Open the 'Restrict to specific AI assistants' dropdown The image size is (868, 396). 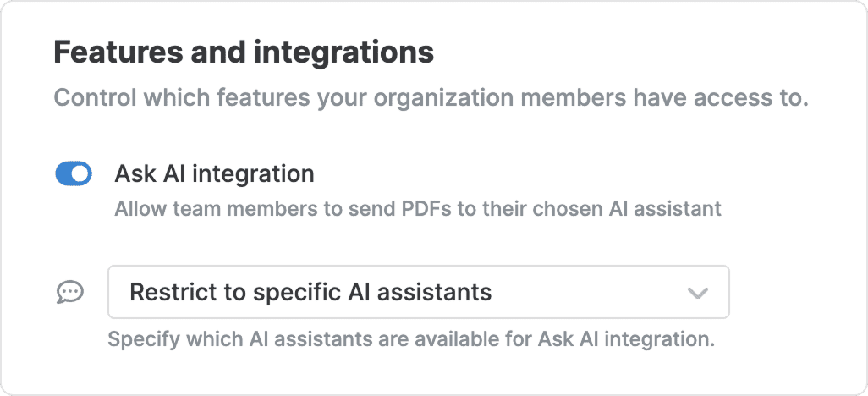419,292
